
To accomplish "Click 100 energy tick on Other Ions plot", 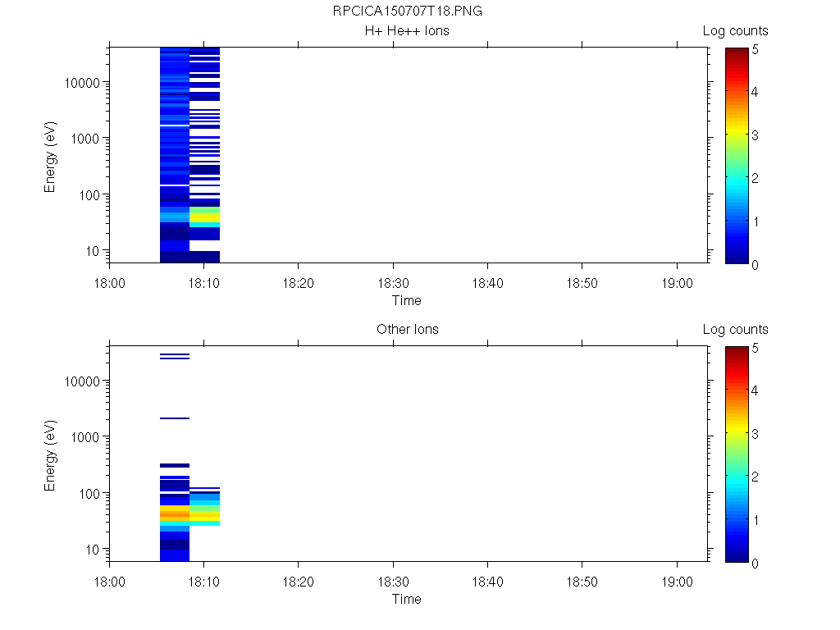I will tap(89, 493).
